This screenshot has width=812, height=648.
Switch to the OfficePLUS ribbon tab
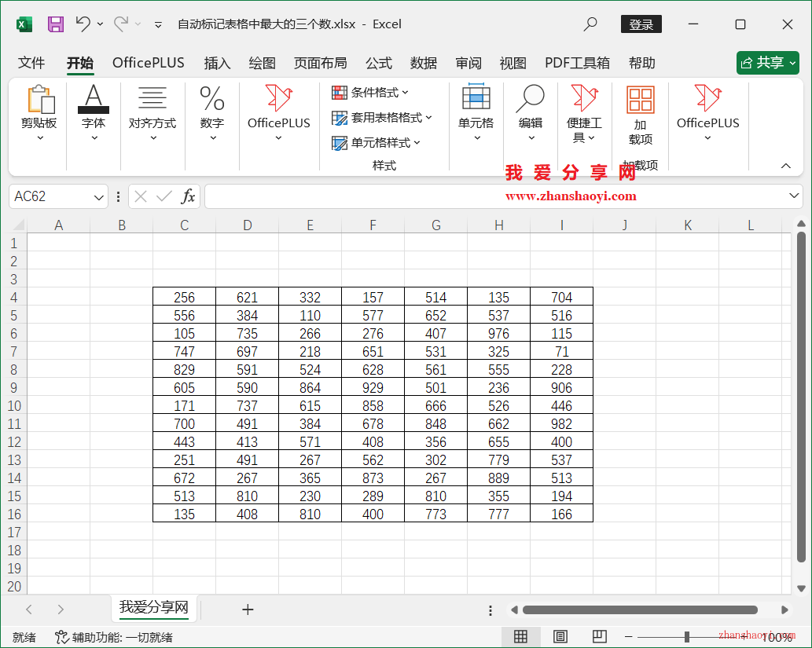click(x=148, y=63)
